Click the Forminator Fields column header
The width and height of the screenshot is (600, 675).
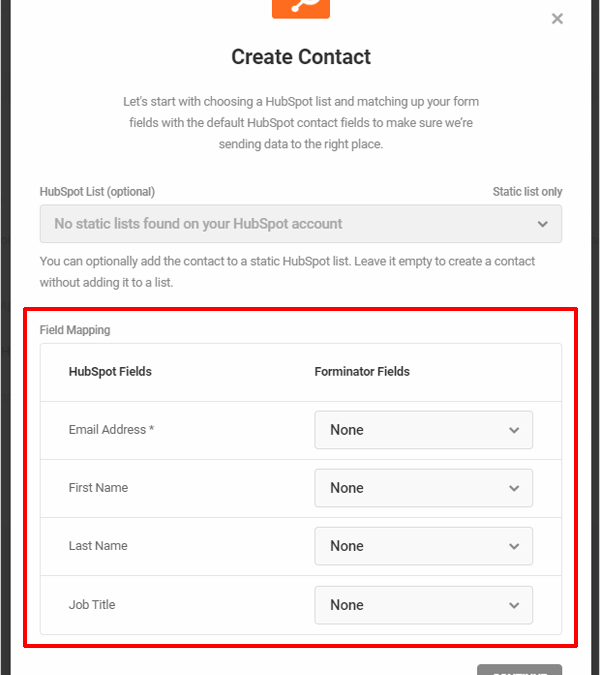click(x=362, y=372)
